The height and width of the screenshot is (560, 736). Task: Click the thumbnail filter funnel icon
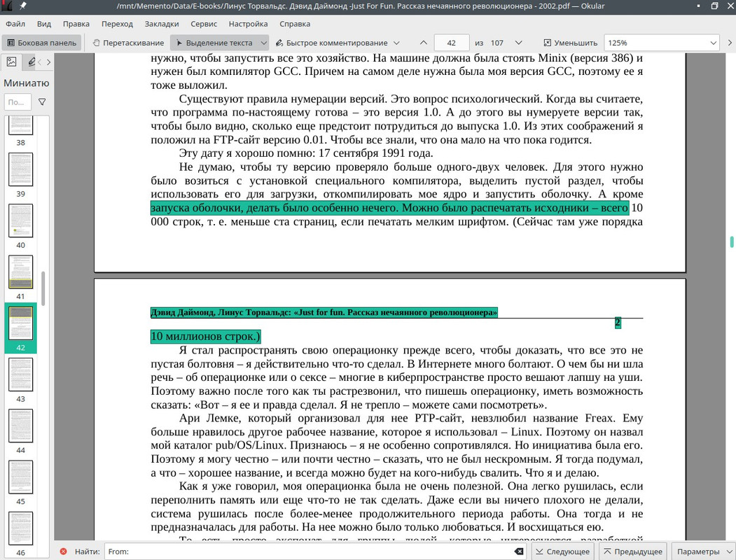coord(42,101)
